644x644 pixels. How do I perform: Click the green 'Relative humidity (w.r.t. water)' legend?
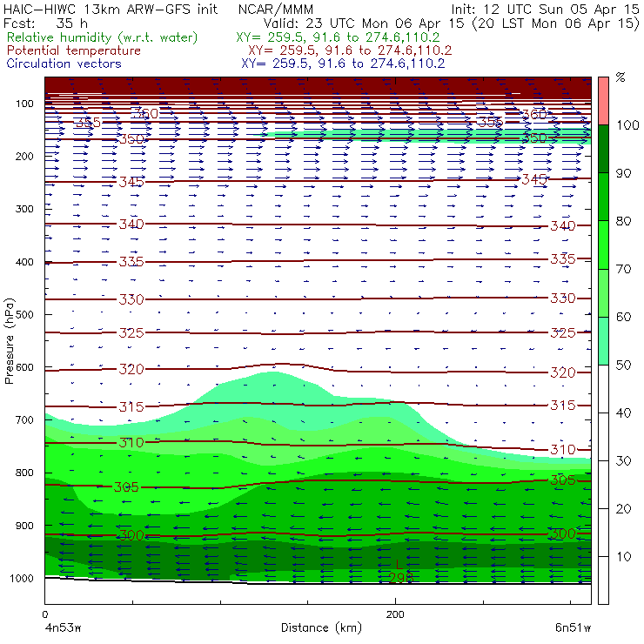tap(103, 37)
